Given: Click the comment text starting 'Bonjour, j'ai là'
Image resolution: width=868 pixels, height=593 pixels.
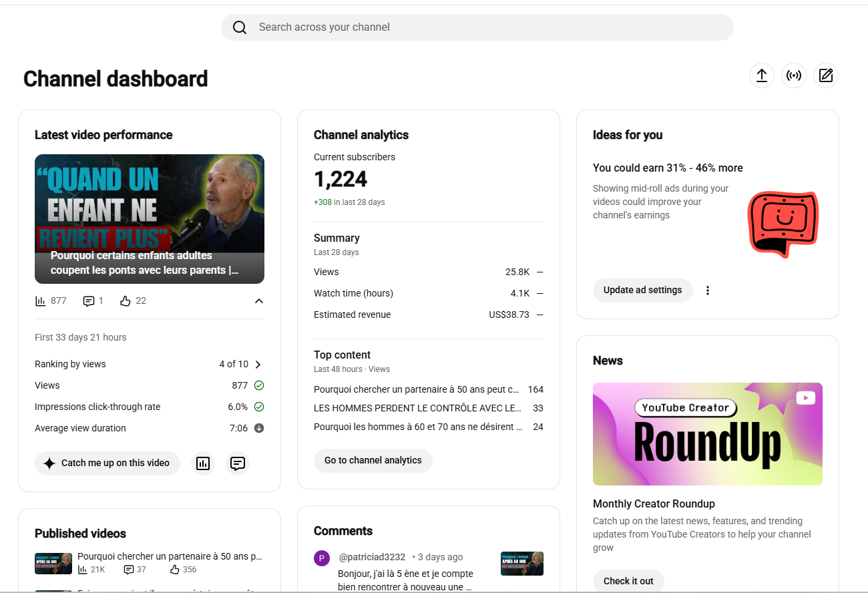Looking at the screenshot, I should (x=406, y=580).
